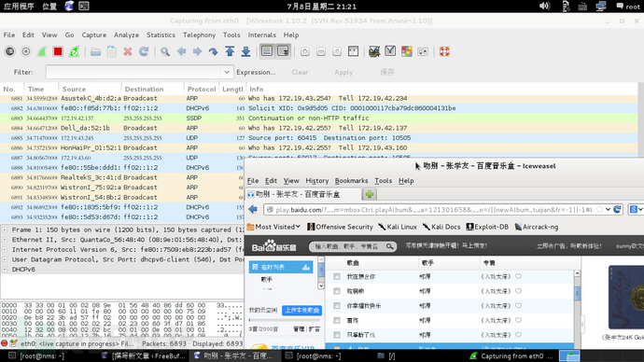This screenshot has width=644, height=362.
Task: Tick the first song checkbox in playlist
Action: click(337, 276)
